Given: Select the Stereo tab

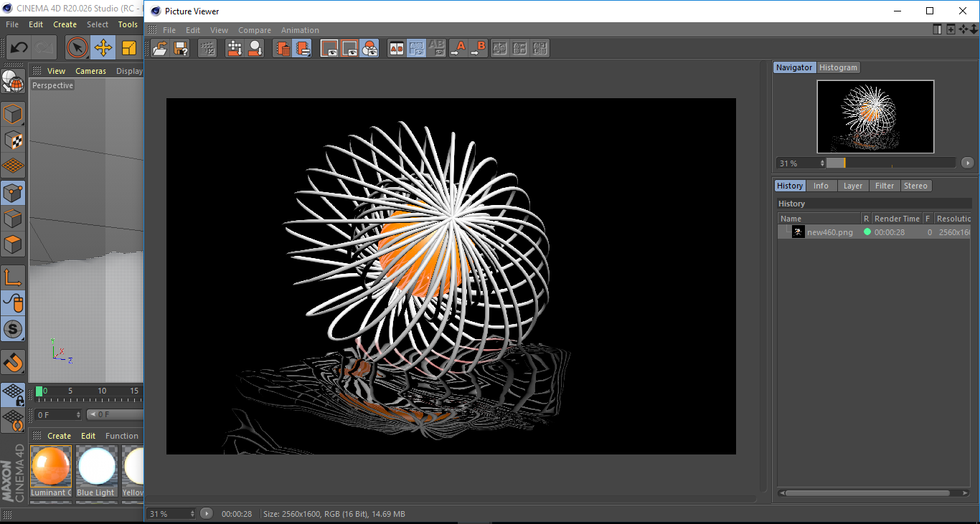Looking at the screenshot, I should tap(915, 186).
